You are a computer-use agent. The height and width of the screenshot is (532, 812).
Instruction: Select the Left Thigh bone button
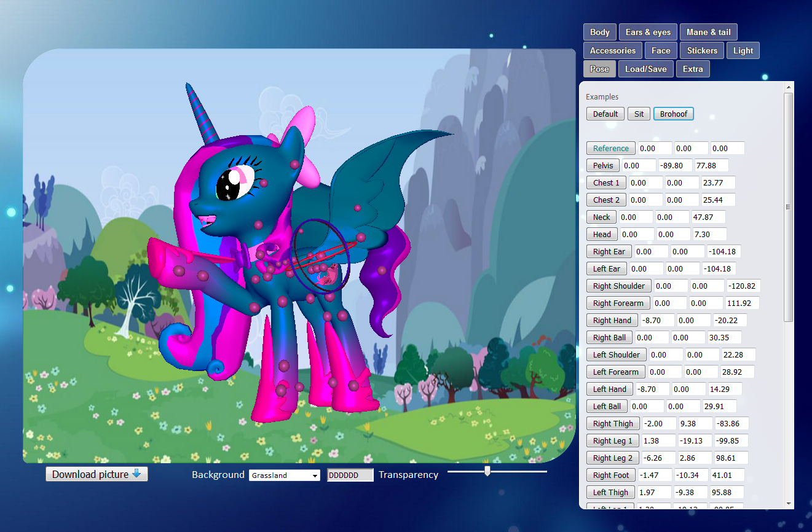(611, 492)
